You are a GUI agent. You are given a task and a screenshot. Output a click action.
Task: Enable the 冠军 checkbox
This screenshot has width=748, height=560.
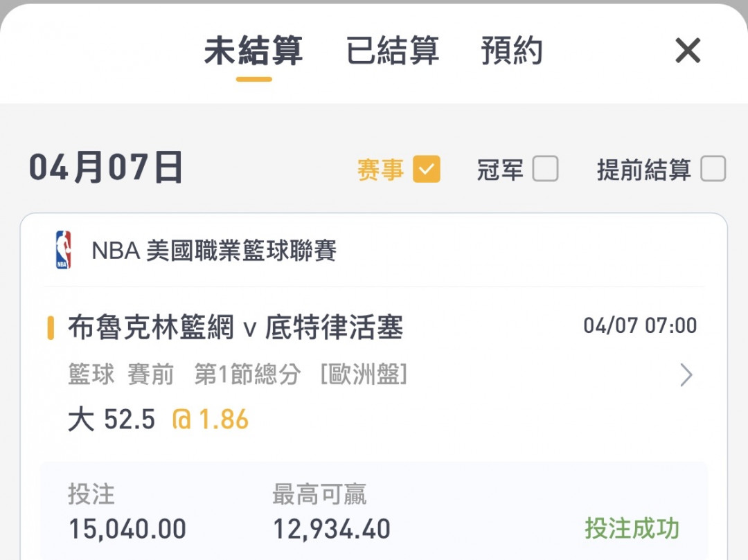click(x=545, y=169)
